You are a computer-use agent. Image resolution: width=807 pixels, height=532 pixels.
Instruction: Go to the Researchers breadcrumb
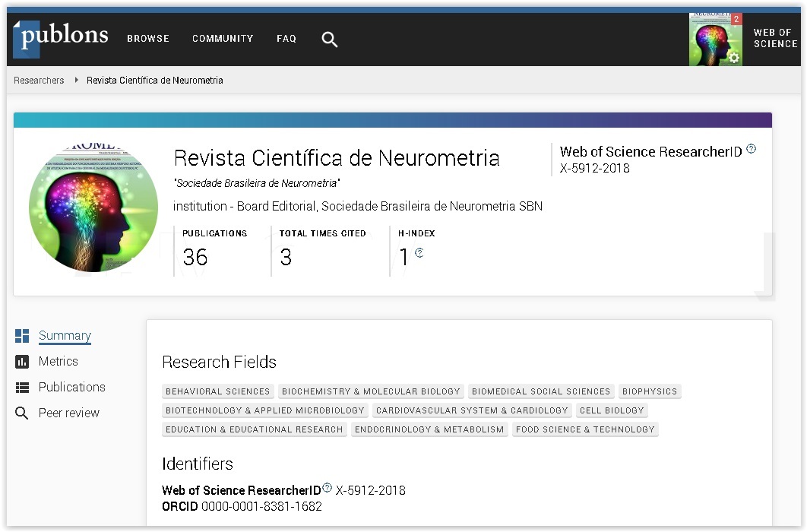tap(39, 81)
